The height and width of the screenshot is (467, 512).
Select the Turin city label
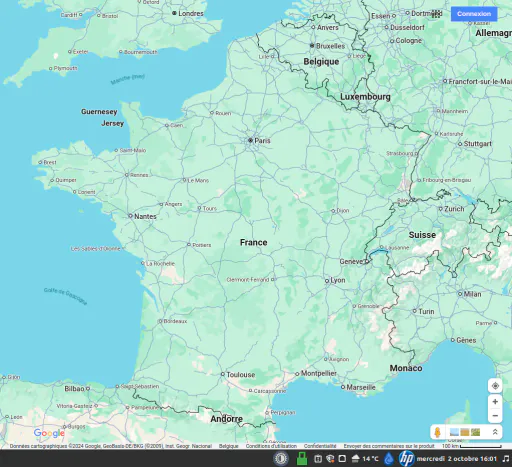(426, 312)
